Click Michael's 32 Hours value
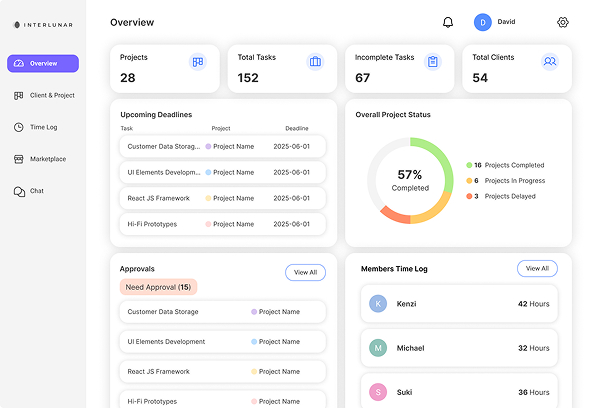 [534, 348]
